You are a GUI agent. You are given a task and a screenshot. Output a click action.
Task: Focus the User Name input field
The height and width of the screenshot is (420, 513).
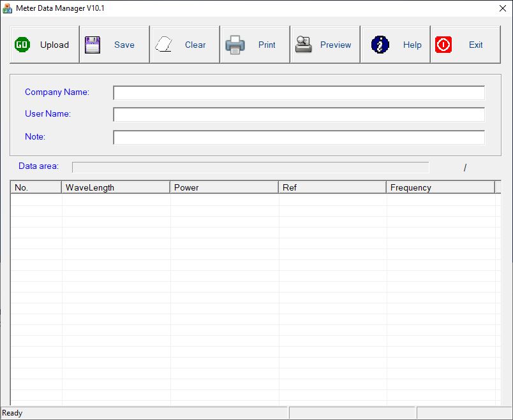coord(299,115)
